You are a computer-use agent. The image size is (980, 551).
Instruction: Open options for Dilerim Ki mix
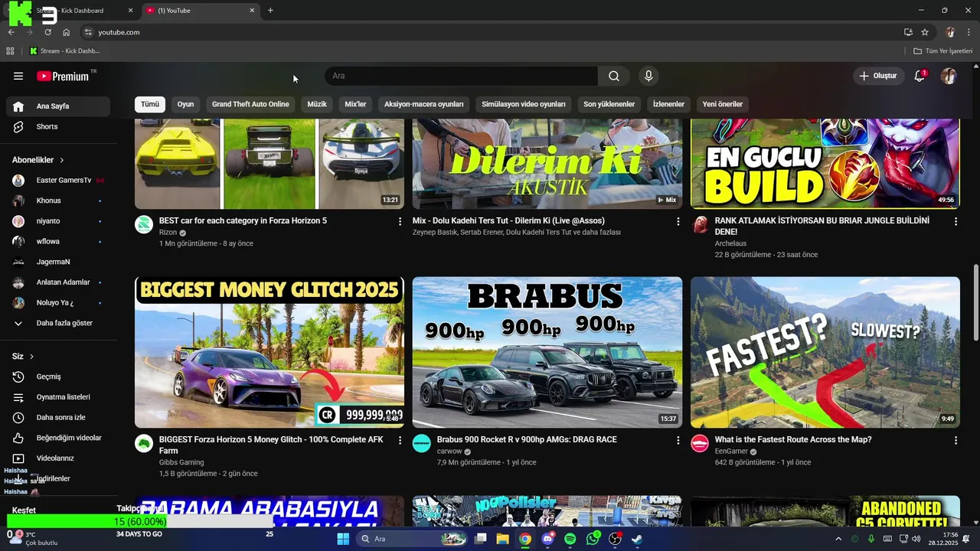(x=678, y=221)
